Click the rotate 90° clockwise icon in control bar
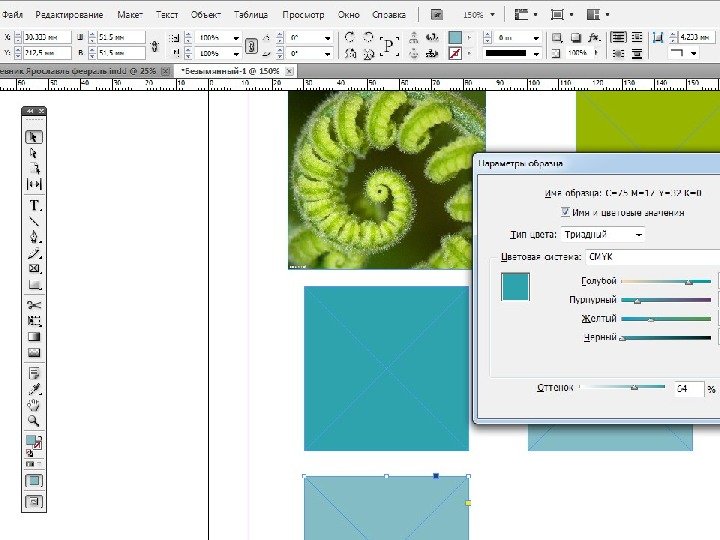 pos(349,37)
